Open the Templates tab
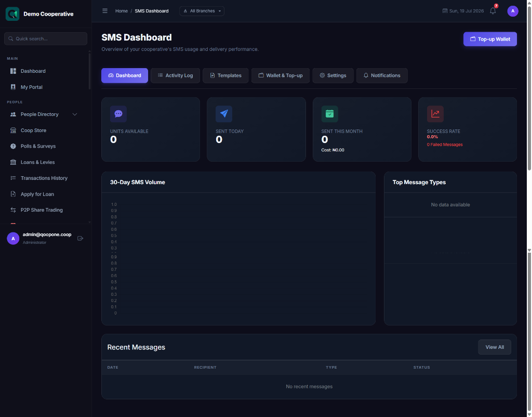This screenshot has width=532, height=417. (x=225, y=75)
